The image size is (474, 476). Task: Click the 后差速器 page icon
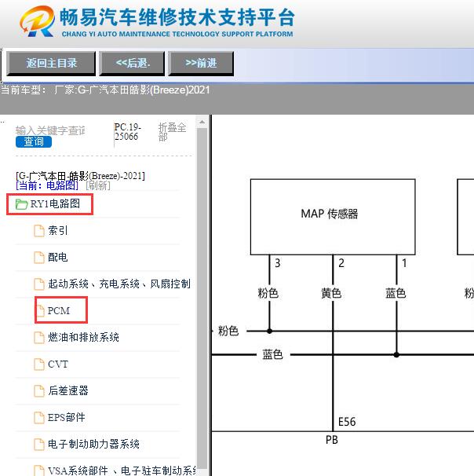tap(38, 391)
